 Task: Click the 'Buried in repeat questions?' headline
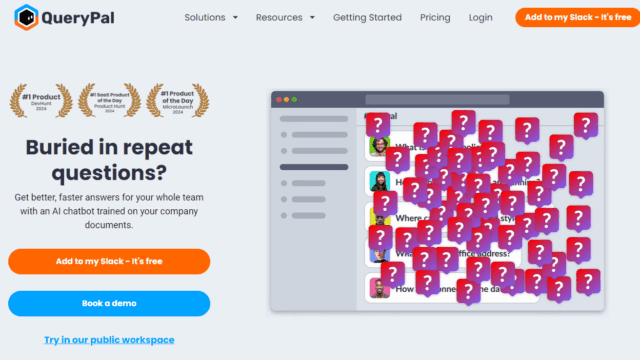[x=109, y=160]
